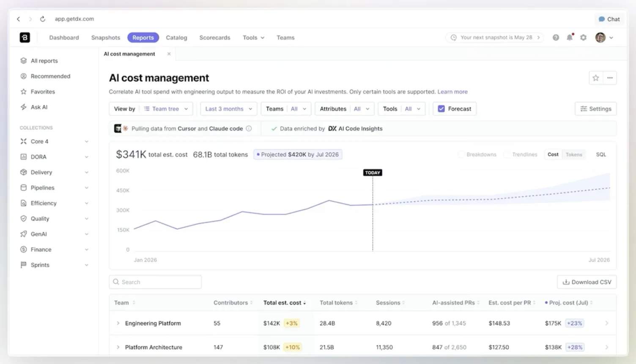Open the notifications bell
The width and height of the screenshot is (636, 364).
pyautogui.click(x=570, y=38)
